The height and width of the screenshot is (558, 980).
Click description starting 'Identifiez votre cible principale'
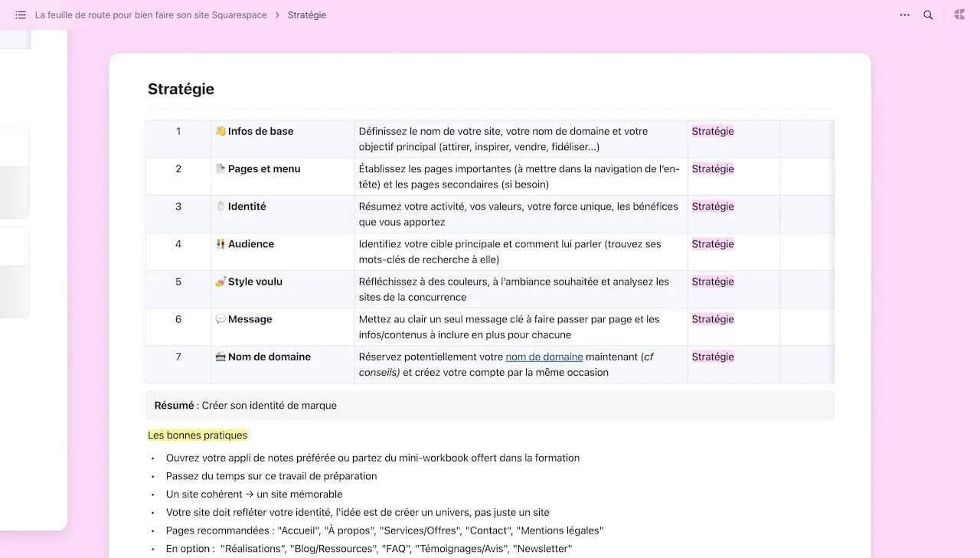coord(510,251)
